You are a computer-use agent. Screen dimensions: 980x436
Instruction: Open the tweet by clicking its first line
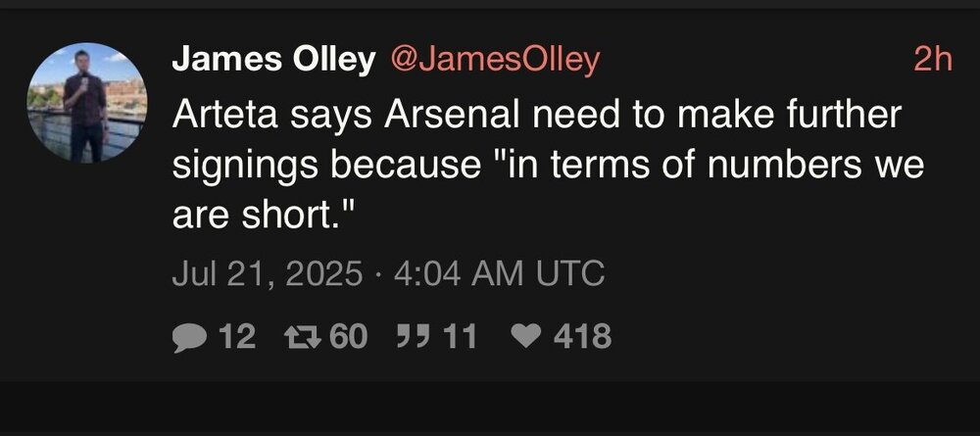(x=536, y=117)
